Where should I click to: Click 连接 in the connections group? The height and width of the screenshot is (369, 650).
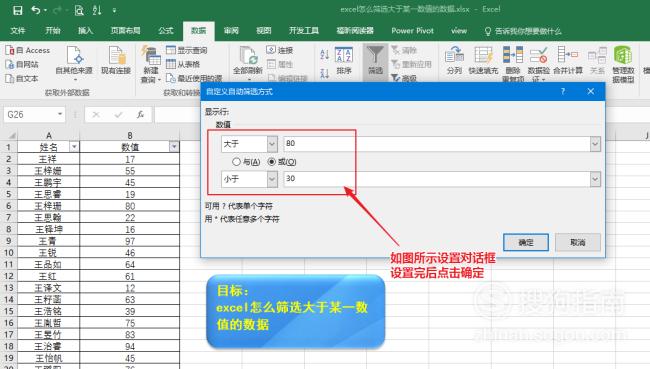pos(280,50)
